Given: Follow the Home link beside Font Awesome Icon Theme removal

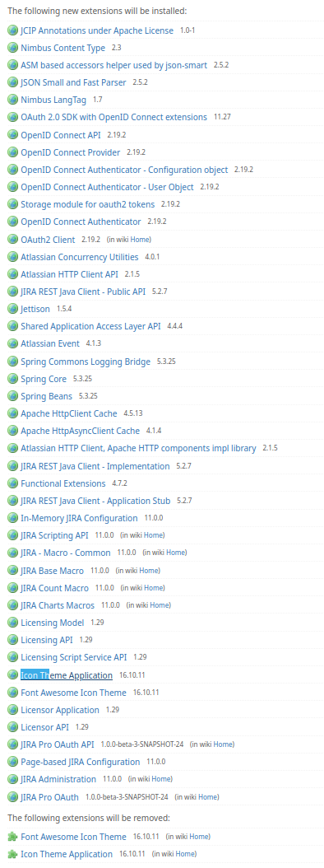Looking at the screenshot, I should (x=199, y=837).
